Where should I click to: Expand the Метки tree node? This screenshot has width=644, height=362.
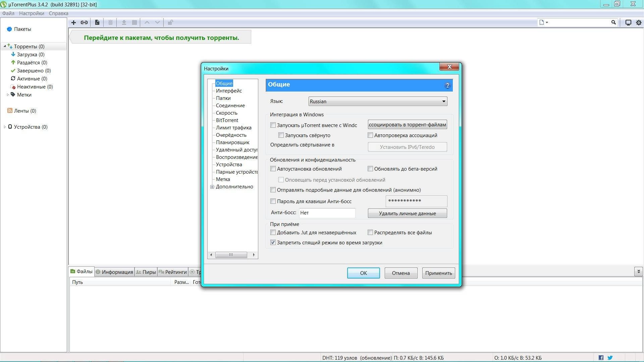[x=8, y=95]
